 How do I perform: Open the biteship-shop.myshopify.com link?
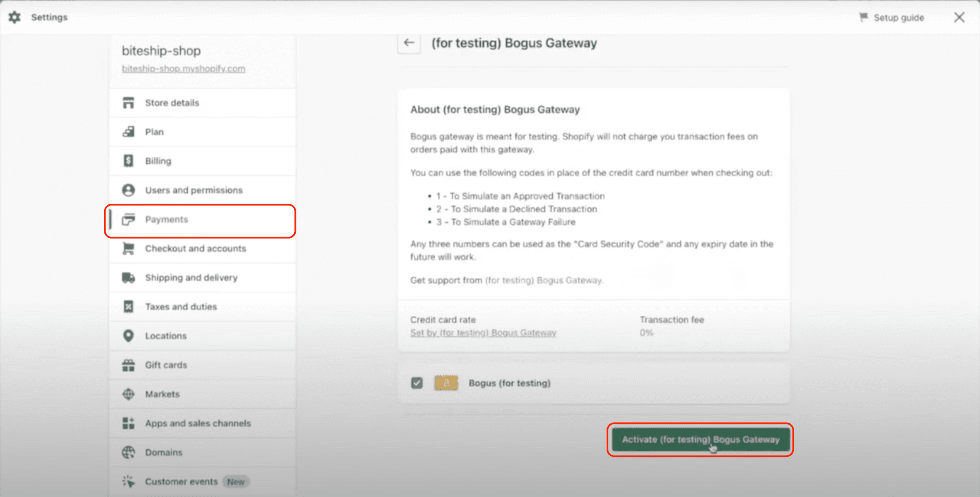[183, 69]
